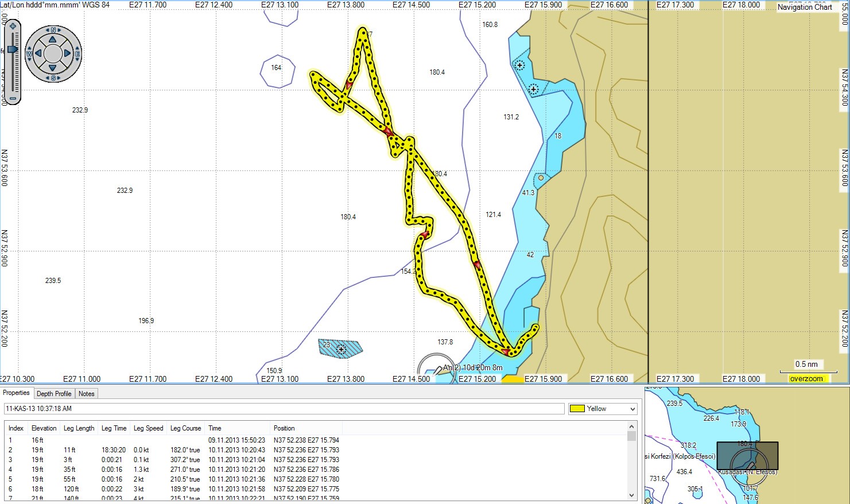Image resolution: width=850 pixels, height=504 pixels.
Task: Pan the map north with the up arrow
Action: point(53,39)
